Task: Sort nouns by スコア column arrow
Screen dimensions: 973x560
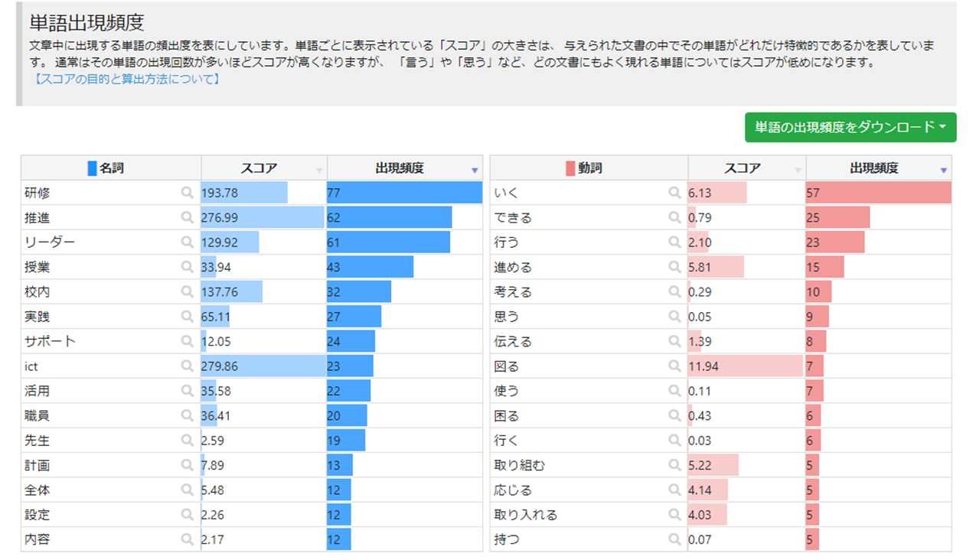Action: click(x=319, y=170)
